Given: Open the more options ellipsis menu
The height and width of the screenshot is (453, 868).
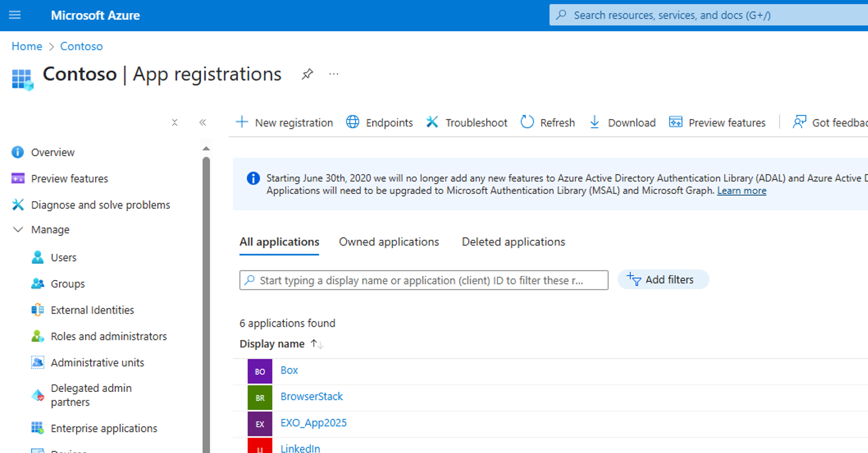Looking at the screenshot, I should coord(334,74).
